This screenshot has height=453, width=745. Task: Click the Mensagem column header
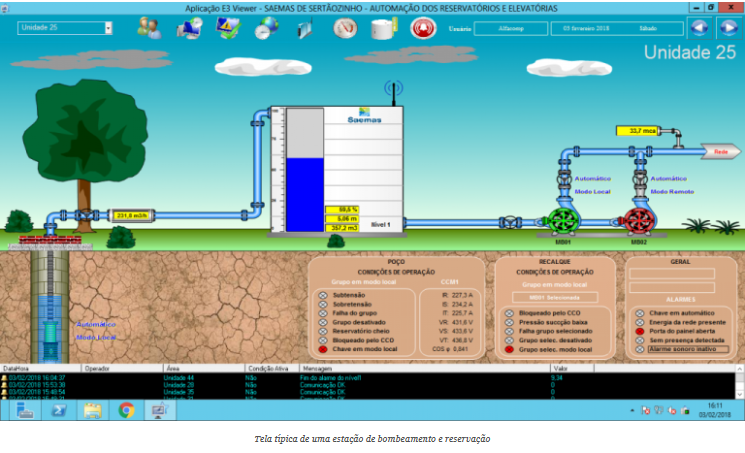[318, 368]
